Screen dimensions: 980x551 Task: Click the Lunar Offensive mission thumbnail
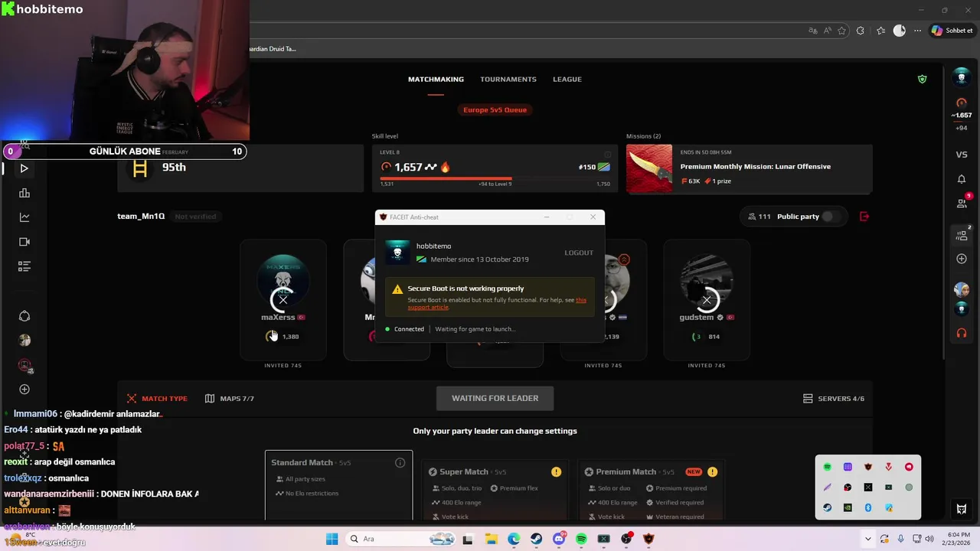tap(649, 168)
